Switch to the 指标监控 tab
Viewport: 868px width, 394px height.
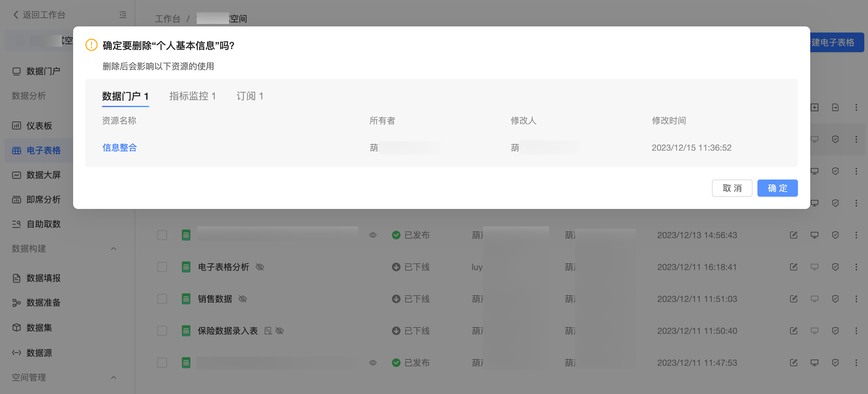click(x=192, y=96)
